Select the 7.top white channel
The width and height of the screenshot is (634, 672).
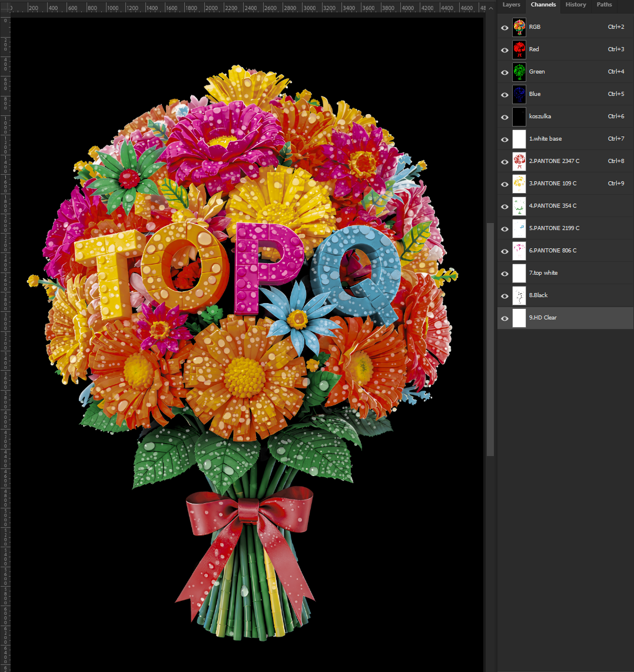(x=543, y=273)
